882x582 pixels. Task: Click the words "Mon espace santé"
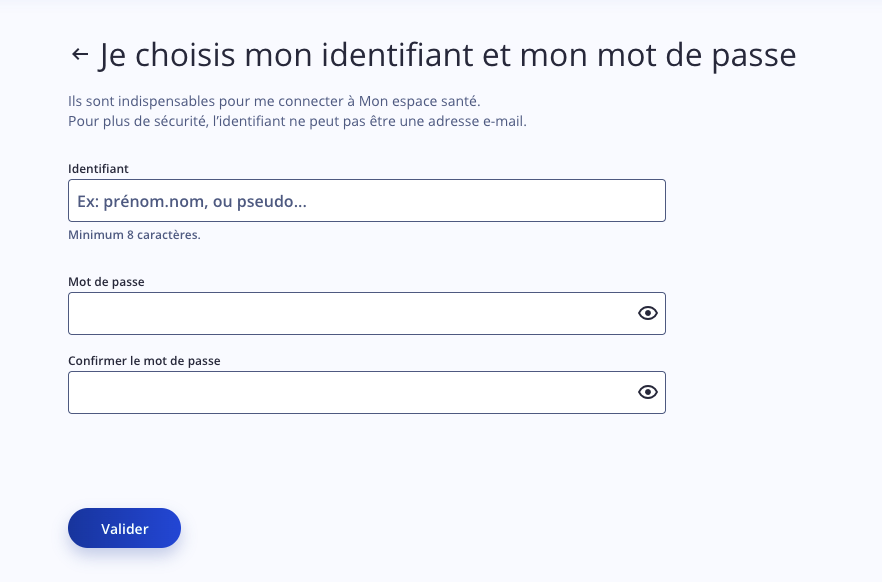tap(418, 101)
